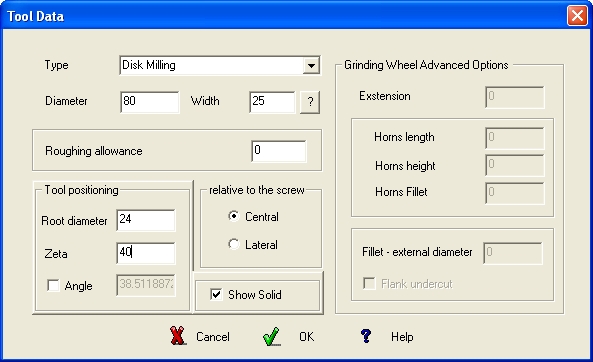
Task: Click the blue question mark Help icon
Action: point(366,336)
